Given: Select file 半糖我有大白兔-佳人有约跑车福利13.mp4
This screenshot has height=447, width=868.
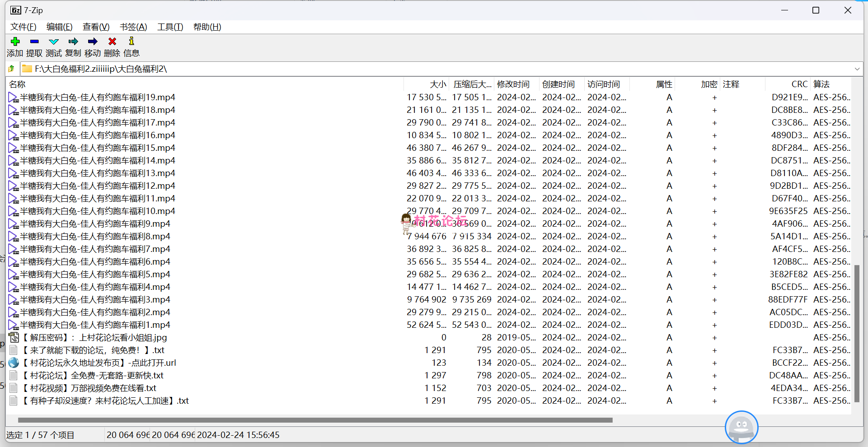Looking at the screenshot, I should 97,173.
